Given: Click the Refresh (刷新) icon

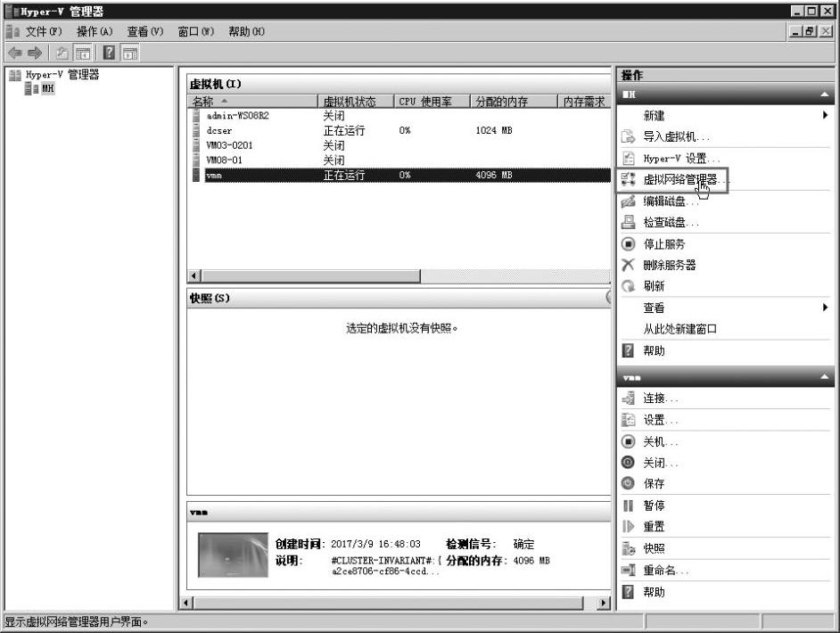Looking at the screenshot, I should [x=628, y=286].
